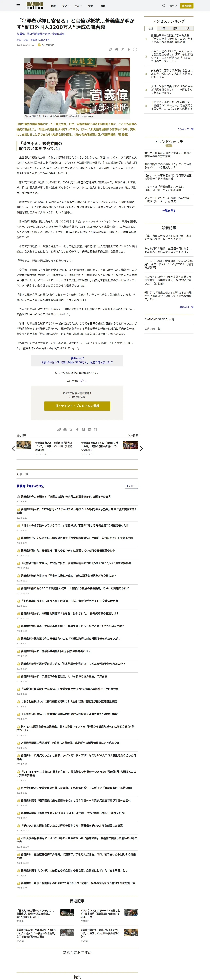Click the note icon in bottom share bar
Screen dimensions: 210x980
(x=95, y=430)
